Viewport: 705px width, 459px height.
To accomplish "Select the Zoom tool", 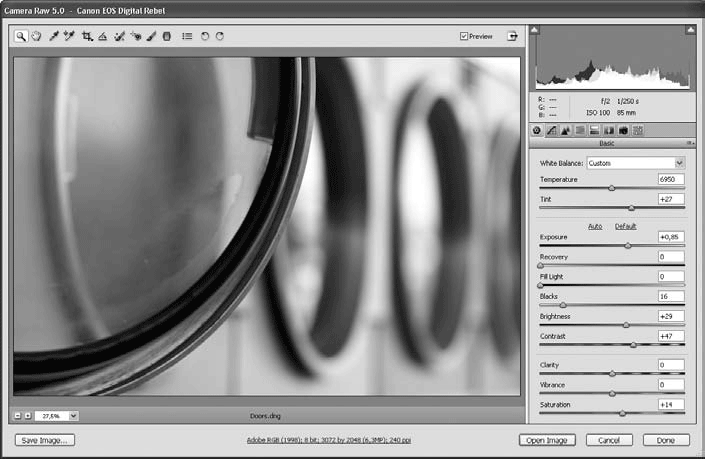I will [x=21, y=36].
